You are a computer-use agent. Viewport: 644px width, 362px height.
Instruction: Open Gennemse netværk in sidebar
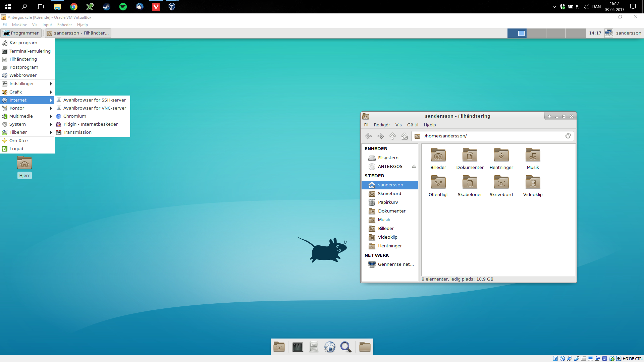390,264
